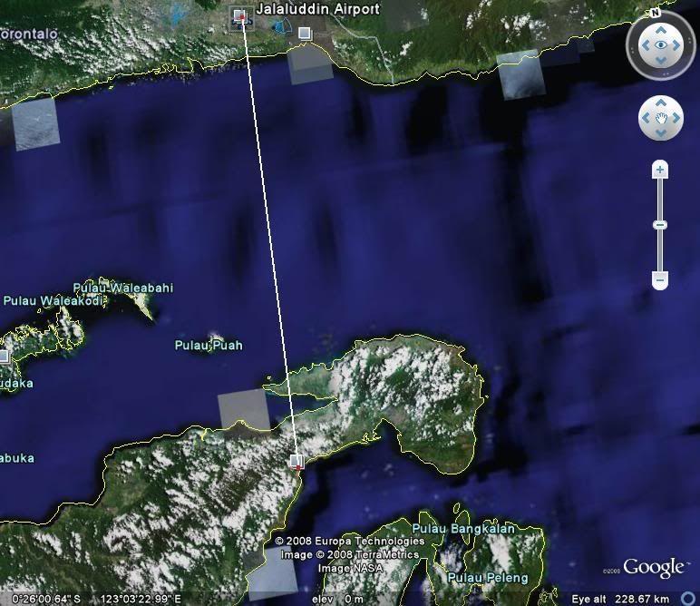Click the zoom slider handle
This screenshot has height=606, width=700.
pyautogui.click(x=661, y=225)
